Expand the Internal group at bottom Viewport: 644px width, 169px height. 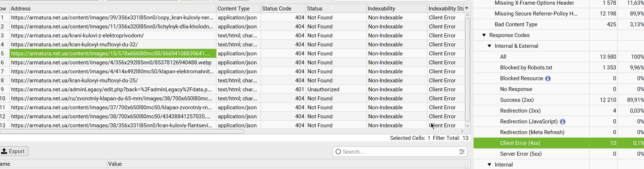point(489,165)
